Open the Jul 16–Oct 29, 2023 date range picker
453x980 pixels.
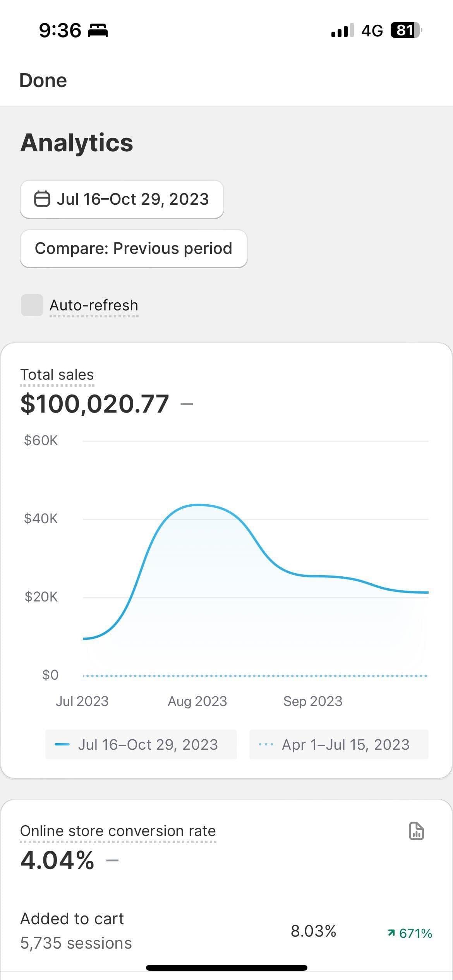coord(122,199)
